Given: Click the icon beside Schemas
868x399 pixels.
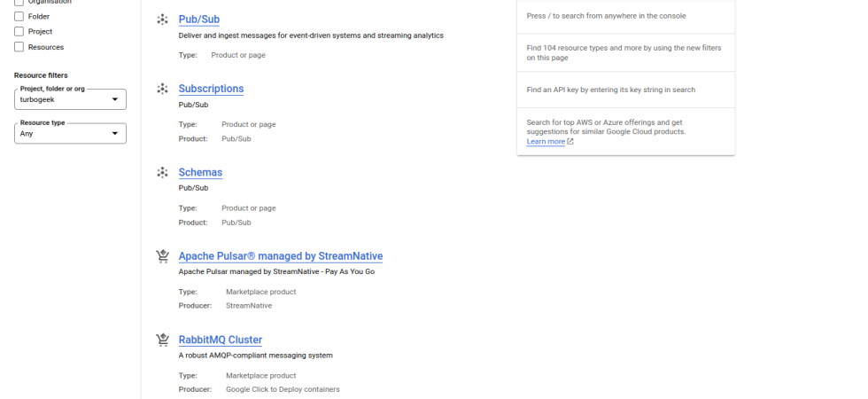Looking at the screenshot, I should [x=162, y=172].
